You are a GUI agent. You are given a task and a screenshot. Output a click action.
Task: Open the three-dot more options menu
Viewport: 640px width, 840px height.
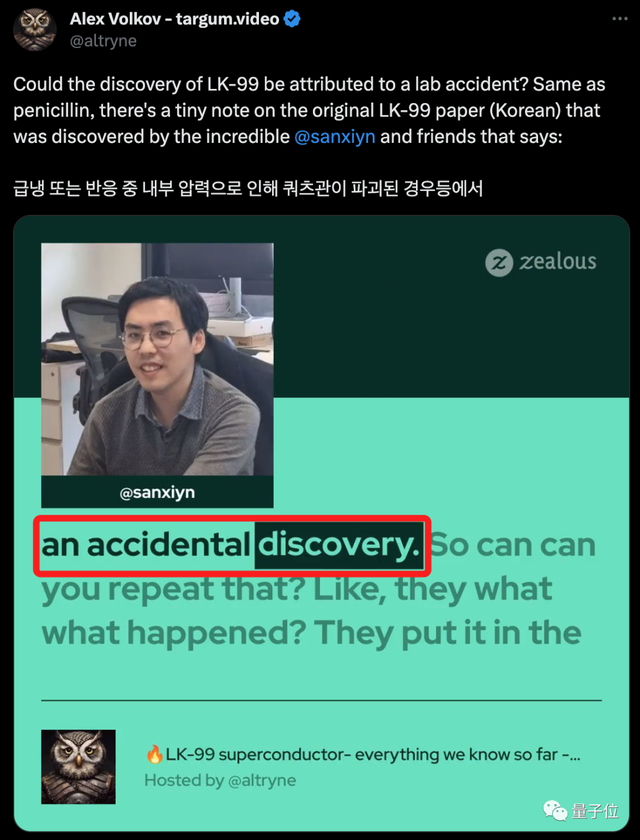[620, 19]
